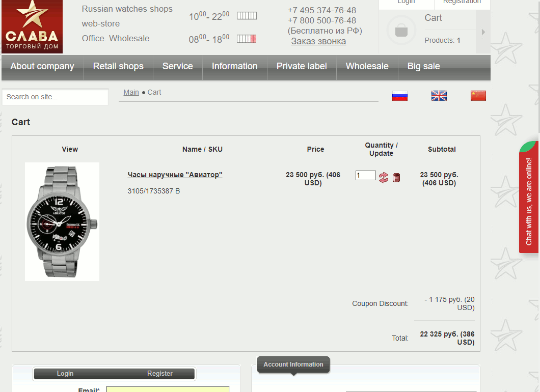540x392 pixels.
Task: Select the Register tab in the form
Action: point(160,373)
